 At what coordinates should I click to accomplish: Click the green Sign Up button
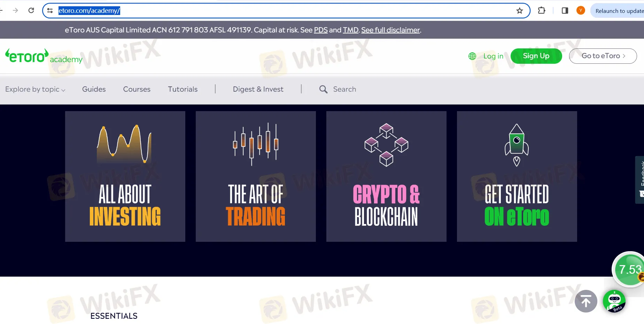coord(536,56)
